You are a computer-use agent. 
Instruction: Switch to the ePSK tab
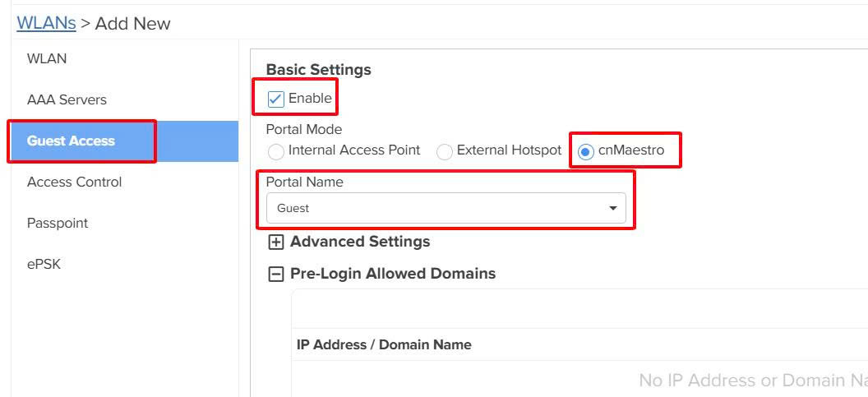[44, 265]
